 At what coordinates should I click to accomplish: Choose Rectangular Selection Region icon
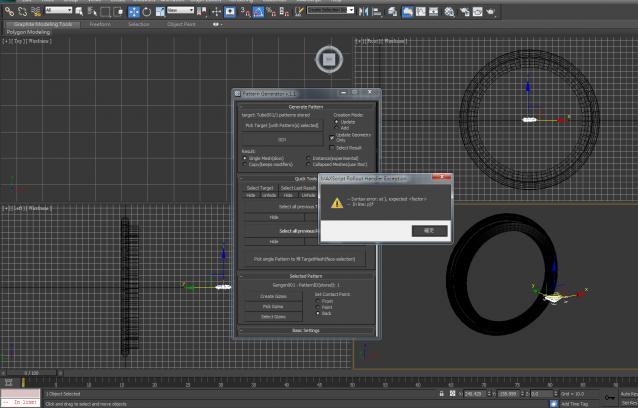105,12
